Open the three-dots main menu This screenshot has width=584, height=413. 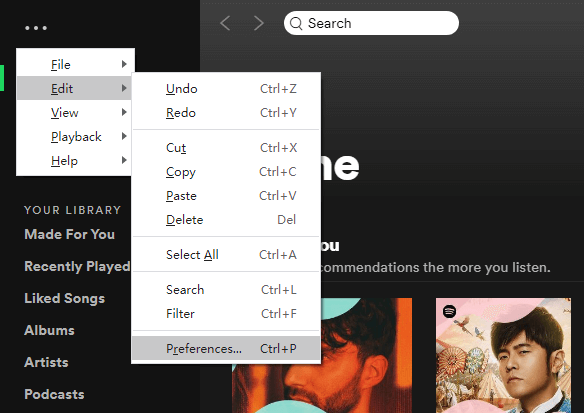click(36, 28)
